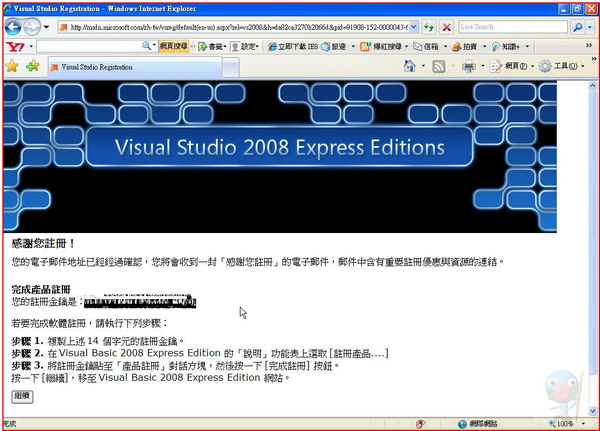This screenshot has height=431, width=600.
Task: Click the 部落 blog toolbar button
Action: (334, 47)
